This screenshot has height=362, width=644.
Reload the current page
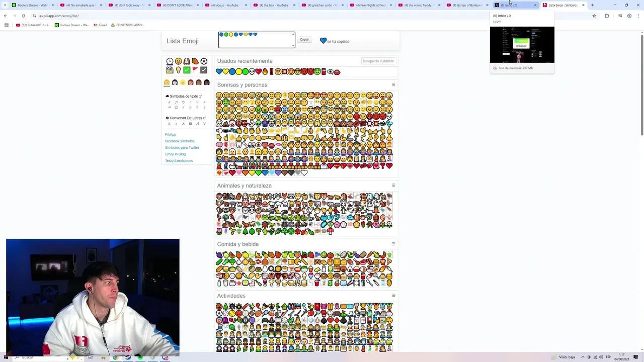23,16
